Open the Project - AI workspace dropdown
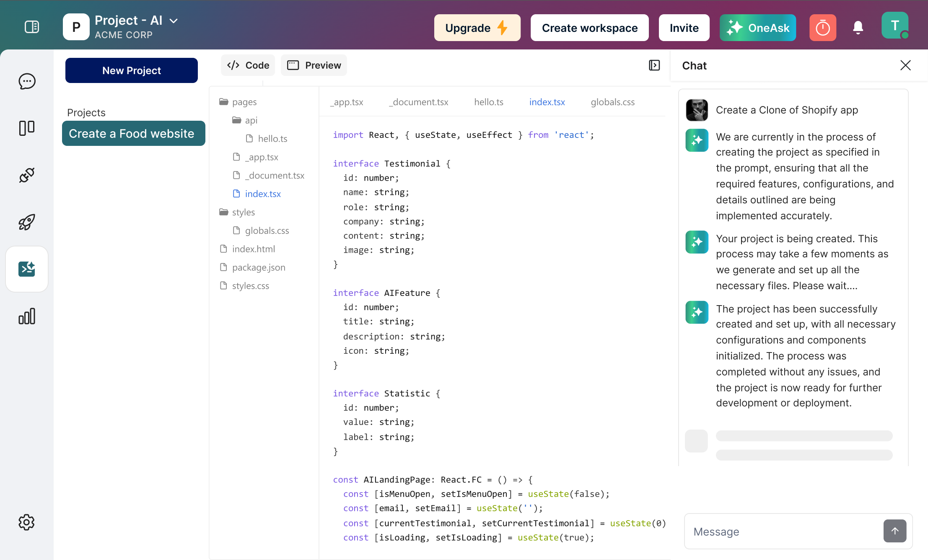Image resolution: width=928 pixels, height=560 pixels. coord(173,21)
